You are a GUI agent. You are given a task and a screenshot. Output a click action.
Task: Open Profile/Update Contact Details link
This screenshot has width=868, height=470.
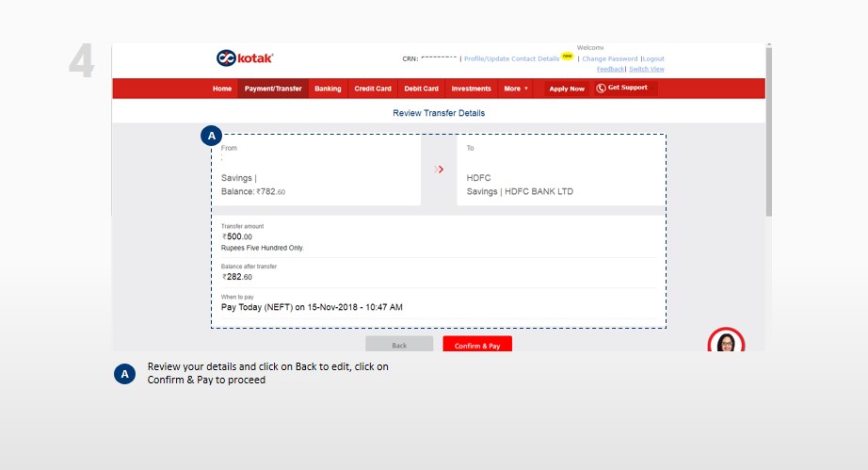tap(511, 58)
